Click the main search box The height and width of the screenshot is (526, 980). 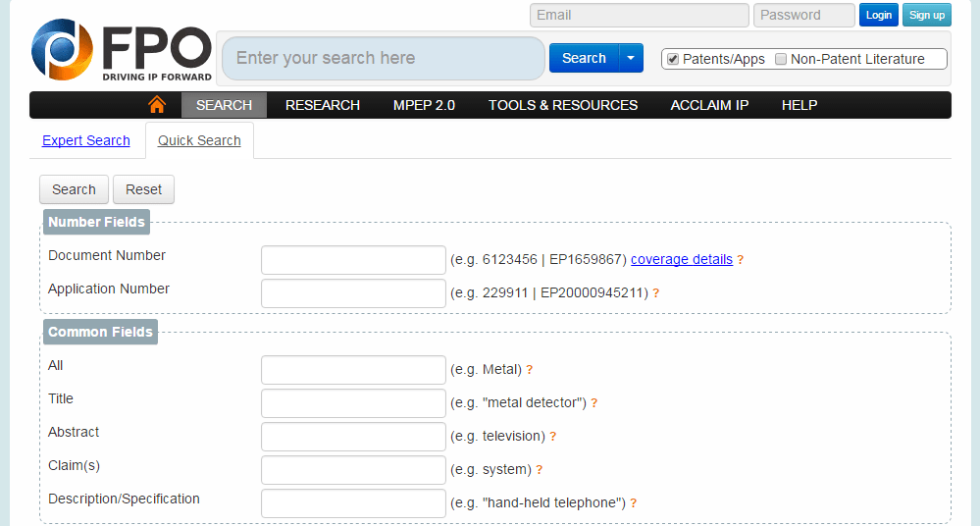[384, 58]
